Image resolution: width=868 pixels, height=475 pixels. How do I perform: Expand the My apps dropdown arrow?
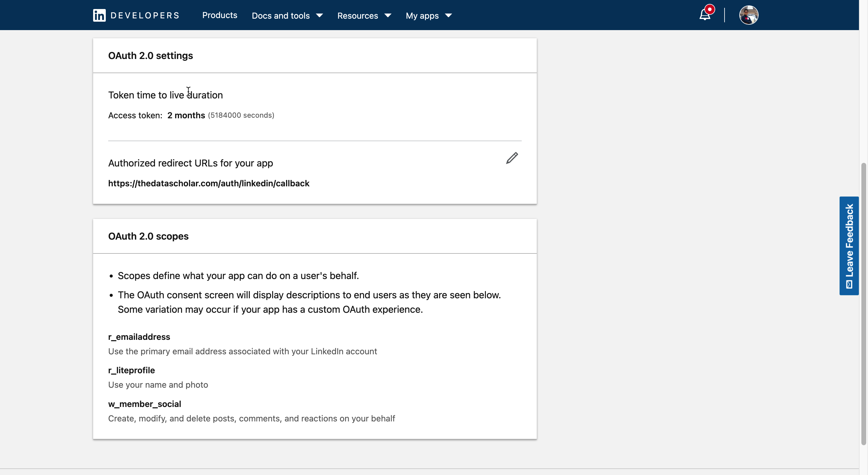click(x=448, y=15)
